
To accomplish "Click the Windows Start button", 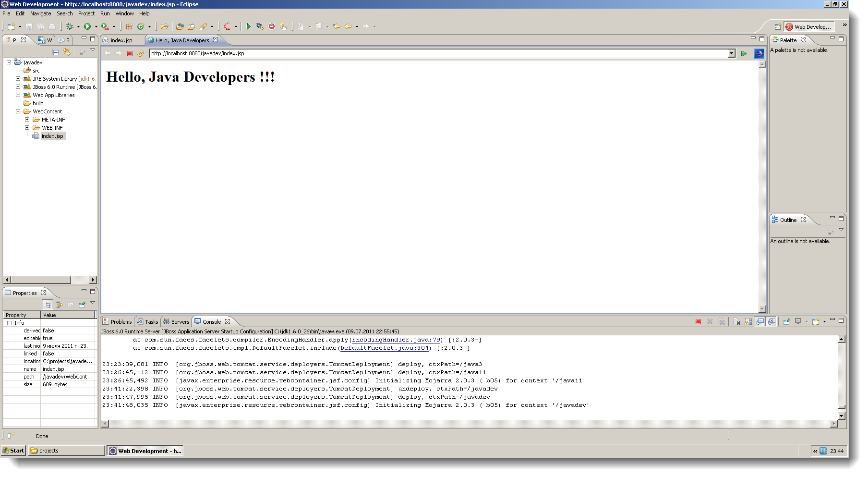I will coord(13,451).
